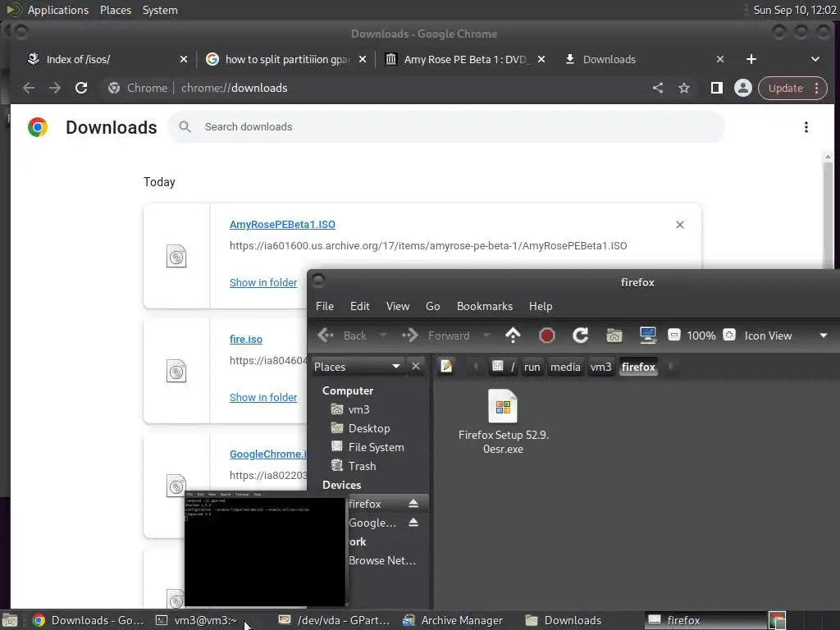Reset zoom via the 100% label
The width and height of the screenshot is (840, 630).
[701, 336]
